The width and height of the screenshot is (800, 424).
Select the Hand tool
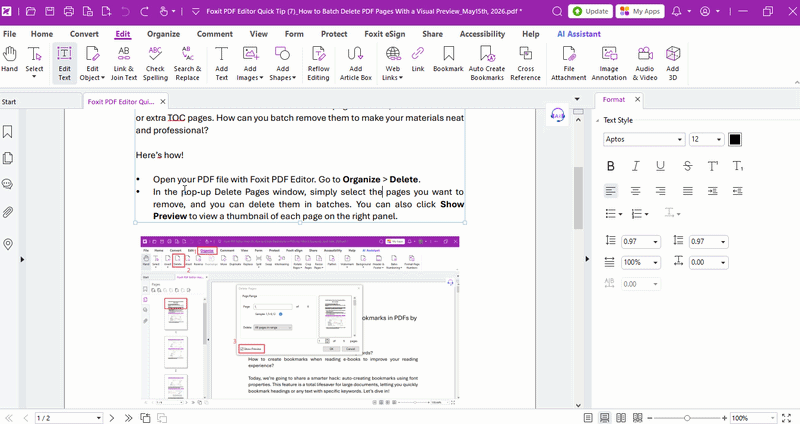tap(9, 59)
